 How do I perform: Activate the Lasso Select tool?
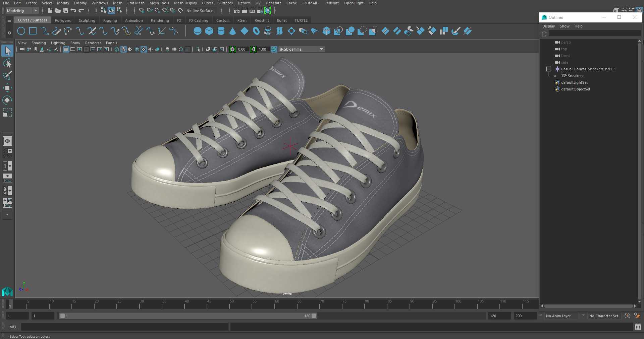[7, 63]
